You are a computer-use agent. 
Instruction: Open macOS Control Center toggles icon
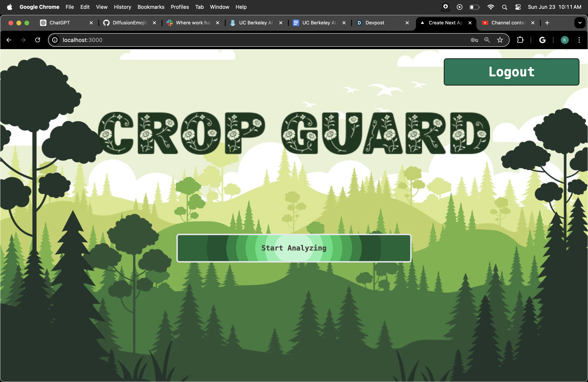(x=518, y=7)
